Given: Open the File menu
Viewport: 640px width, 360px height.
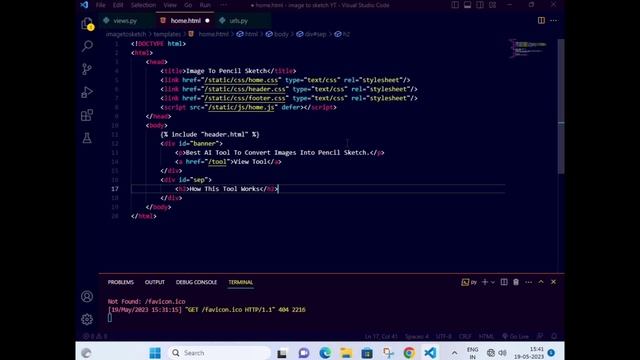Looking at the screenshot, I should tap(100, 5).
